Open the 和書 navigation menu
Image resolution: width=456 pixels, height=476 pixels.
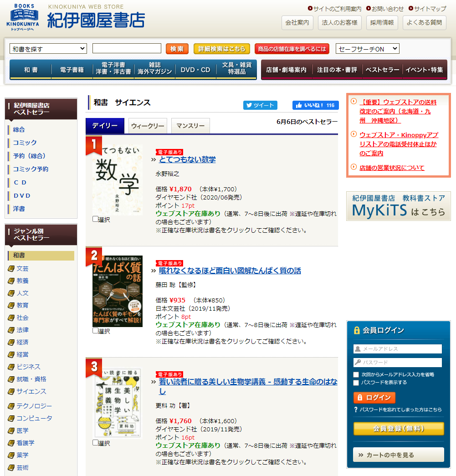[31, 70]
